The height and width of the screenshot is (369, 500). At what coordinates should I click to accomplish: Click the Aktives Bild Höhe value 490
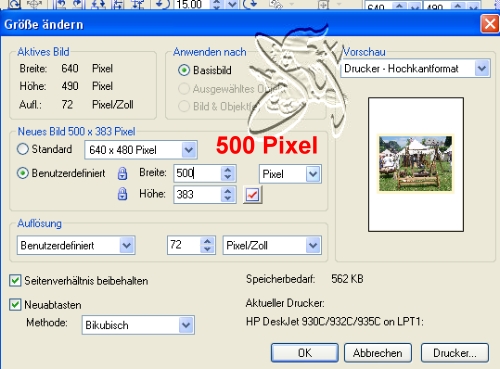coord(70,86)
